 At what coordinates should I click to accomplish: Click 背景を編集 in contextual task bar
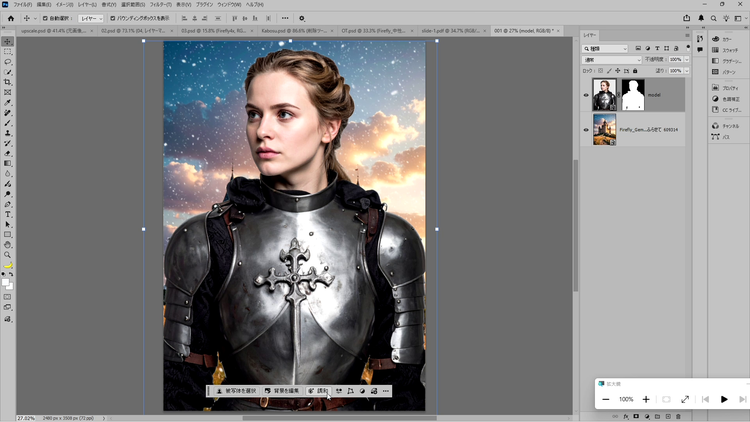(x=283, y=390)
